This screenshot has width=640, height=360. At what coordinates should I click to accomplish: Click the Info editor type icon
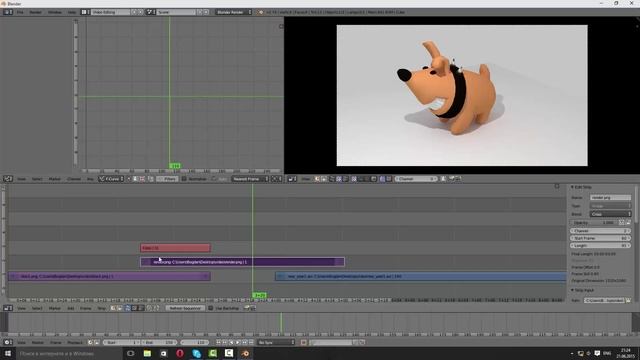(x=8, y=12)
